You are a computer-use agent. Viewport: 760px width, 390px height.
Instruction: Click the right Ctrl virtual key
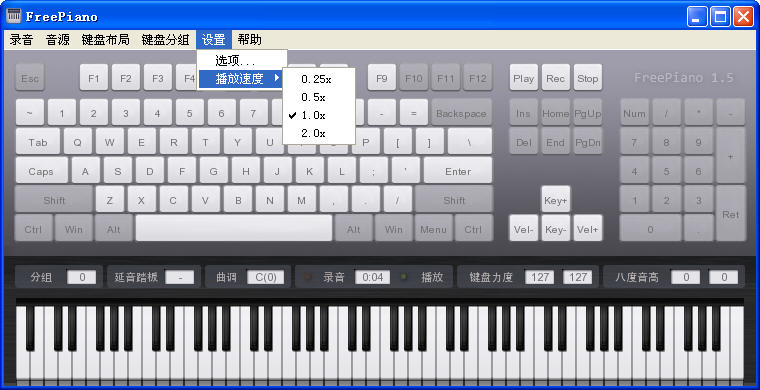point(473,228)
